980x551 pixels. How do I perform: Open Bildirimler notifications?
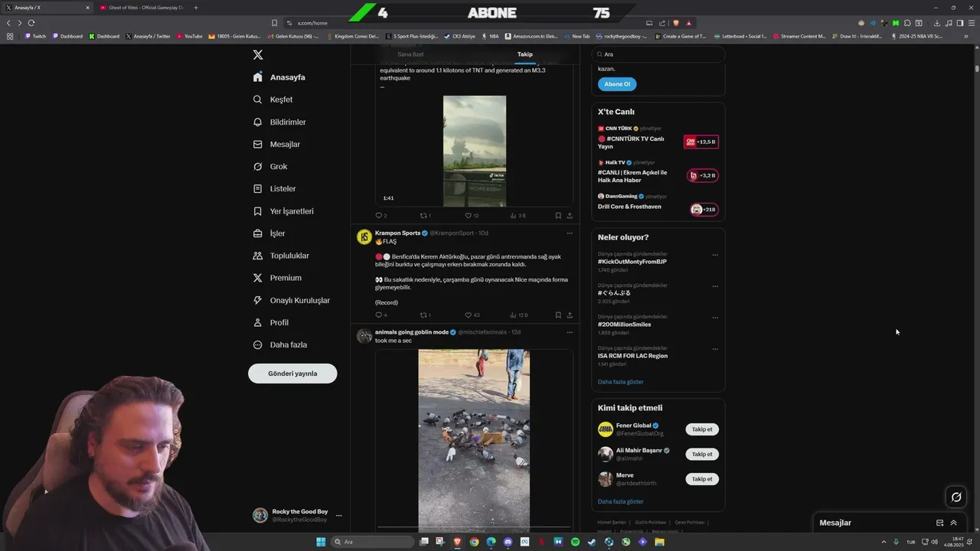pyautogui.click(x=279, y=122)
